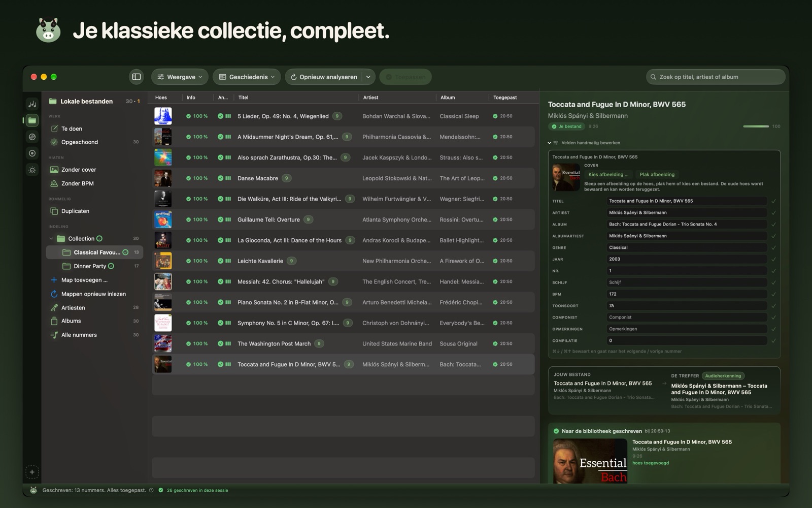
Task: Open Alle nummers list
Action: click(x=94, y=335)
